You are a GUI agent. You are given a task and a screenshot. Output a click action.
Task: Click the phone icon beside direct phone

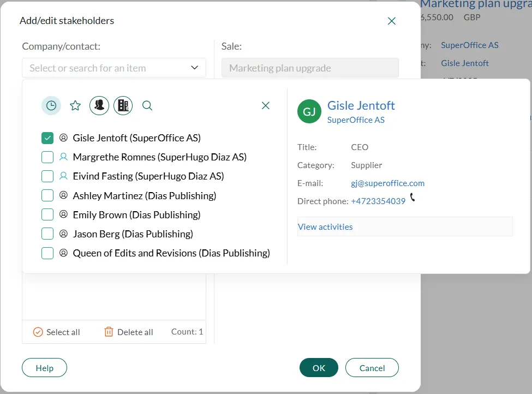413,198
